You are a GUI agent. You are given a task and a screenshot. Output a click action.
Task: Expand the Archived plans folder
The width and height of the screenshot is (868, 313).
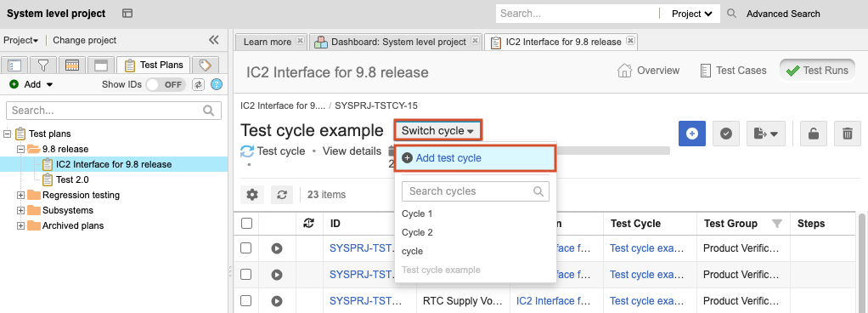click(x=21, y=225)
